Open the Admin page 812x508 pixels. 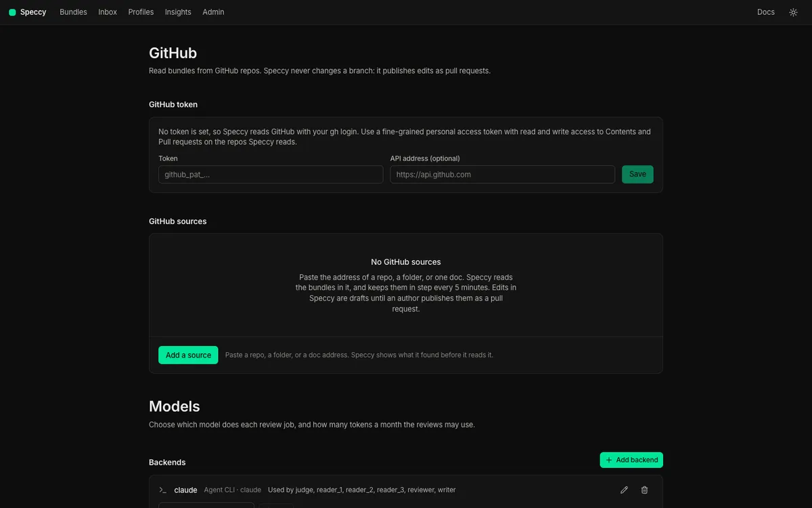click(213, 12)
